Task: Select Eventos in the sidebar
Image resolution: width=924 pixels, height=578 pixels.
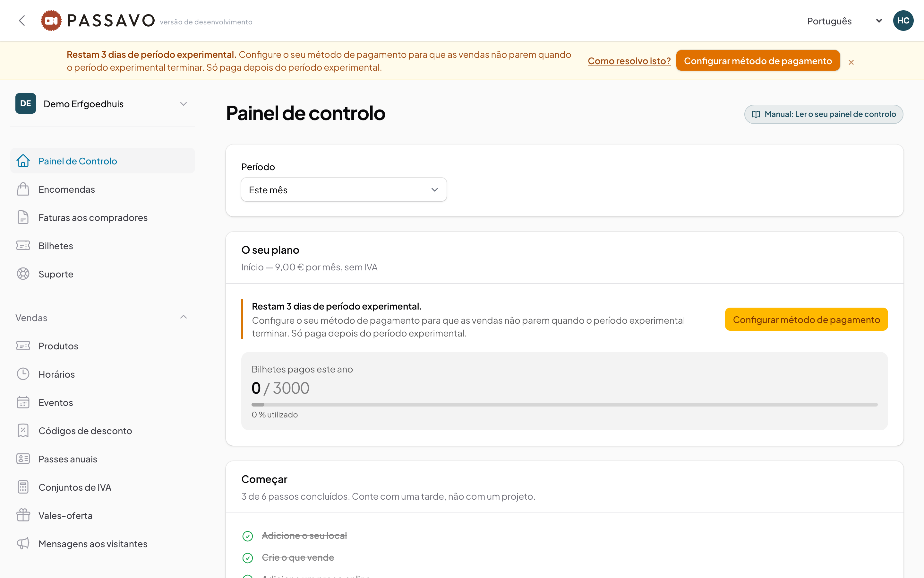Action: pos(102,402)
